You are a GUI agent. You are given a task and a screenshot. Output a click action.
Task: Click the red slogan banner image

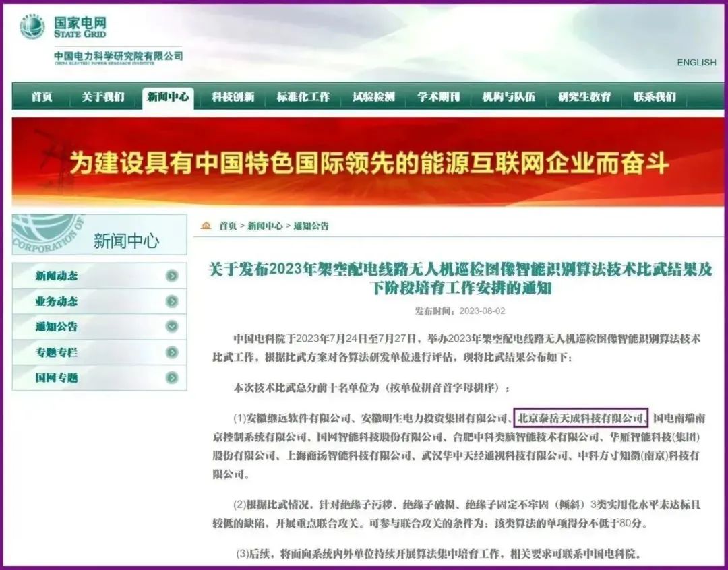click(x=368, y=161)
